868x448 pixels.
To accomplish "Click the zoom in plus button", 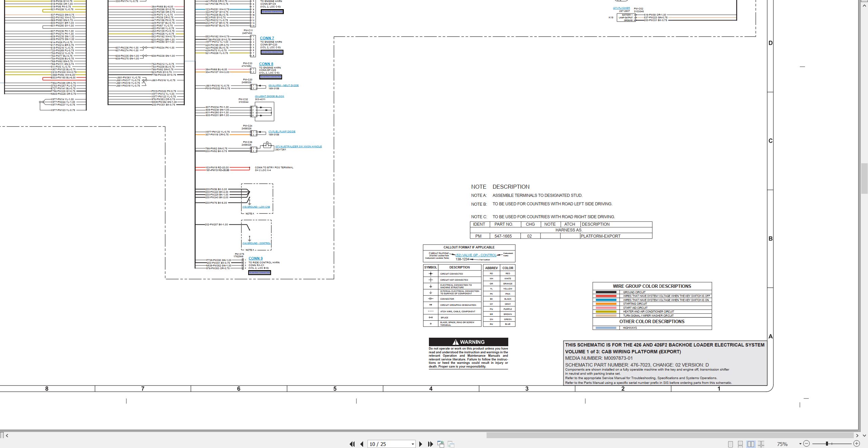I will click(856, 444).
